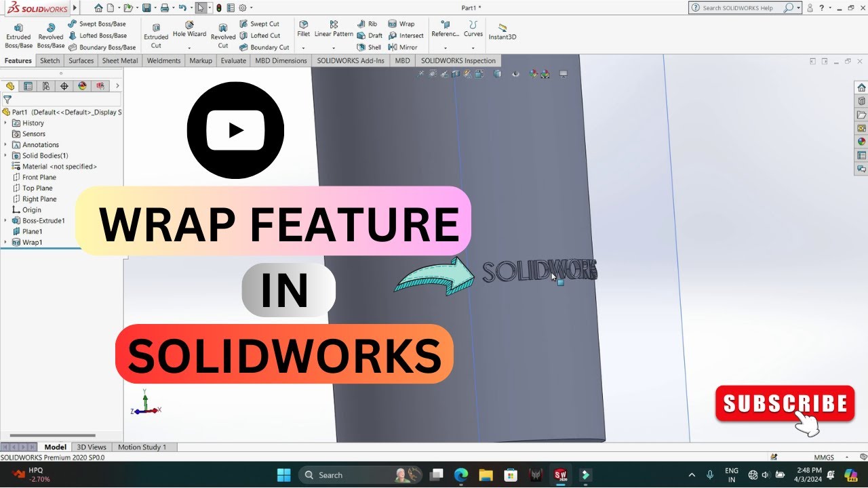Select Plane1 in the feature tree

tap(32, 231)
